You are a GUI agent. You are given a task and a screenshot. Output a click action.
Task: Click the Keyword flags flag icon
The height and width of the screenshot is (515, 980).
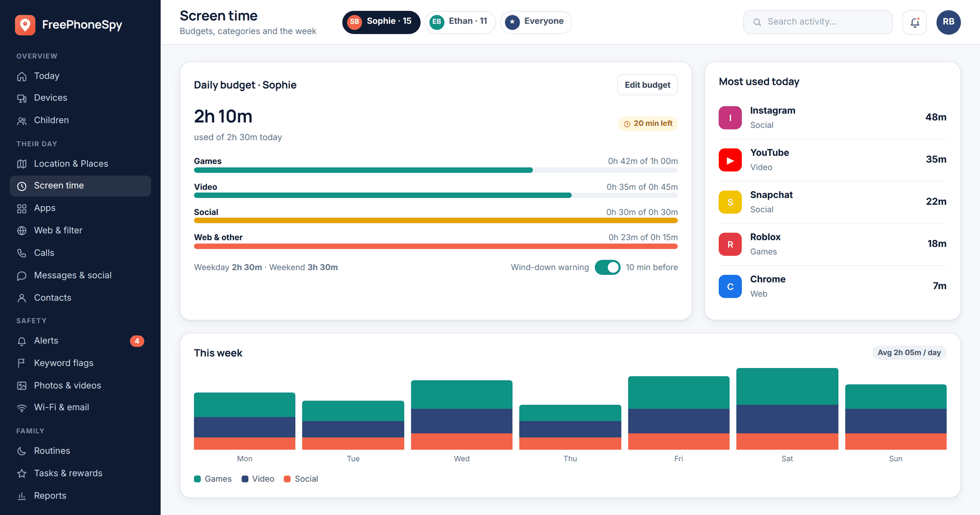tap(22, 364)
